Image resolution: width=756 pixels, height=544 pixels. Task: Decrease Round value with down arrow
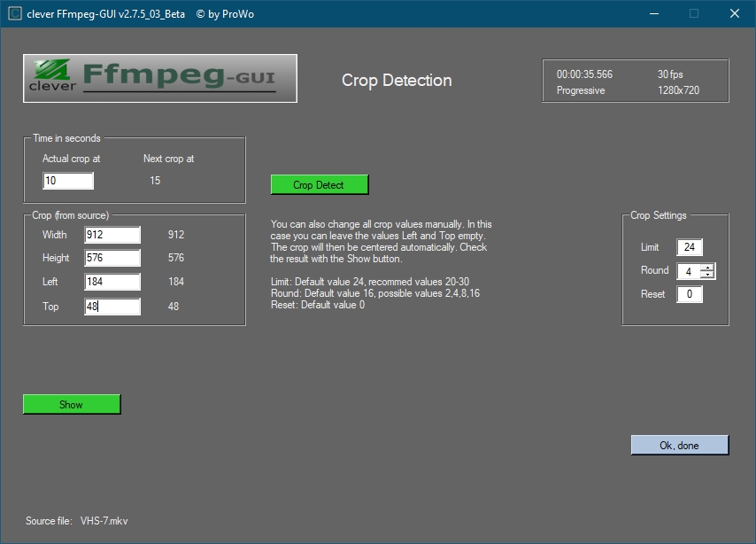tap(707, 276)
